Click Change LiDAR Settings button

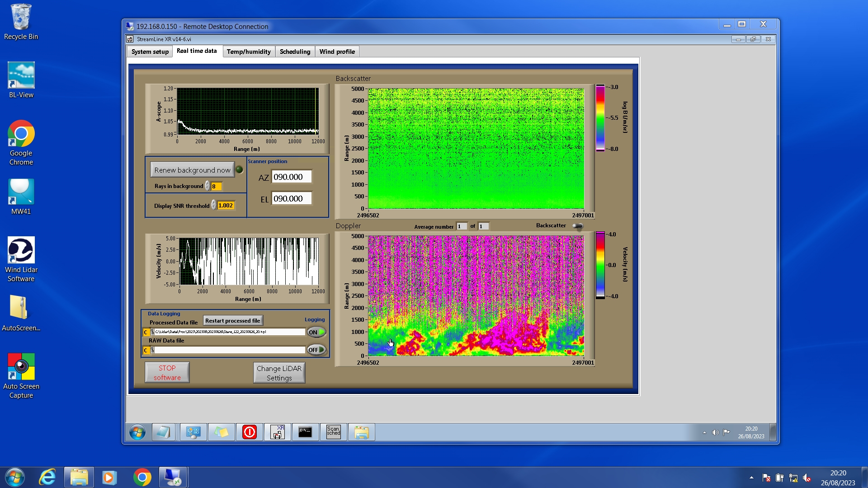pyautogui.click(x=279, y=373)
